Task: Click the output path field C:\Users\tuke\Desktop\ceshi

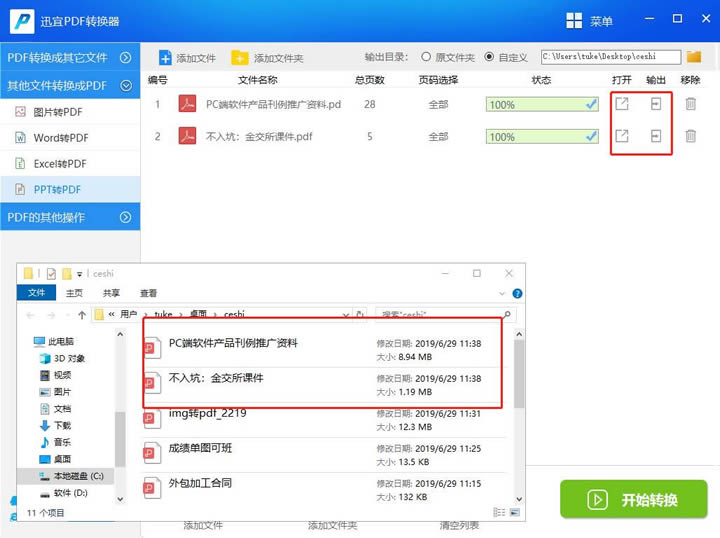Action: [611, 57]
